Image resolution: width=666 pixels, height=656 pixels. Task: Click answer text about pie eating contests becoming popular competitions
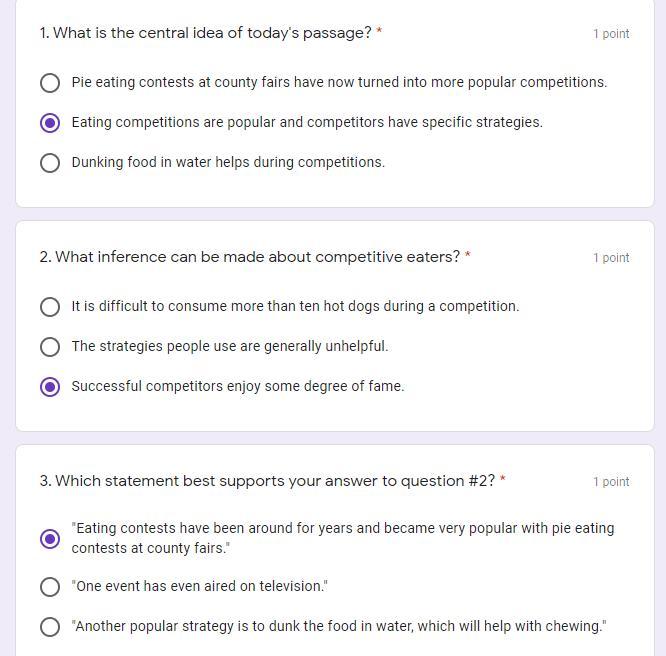[339, 82]
